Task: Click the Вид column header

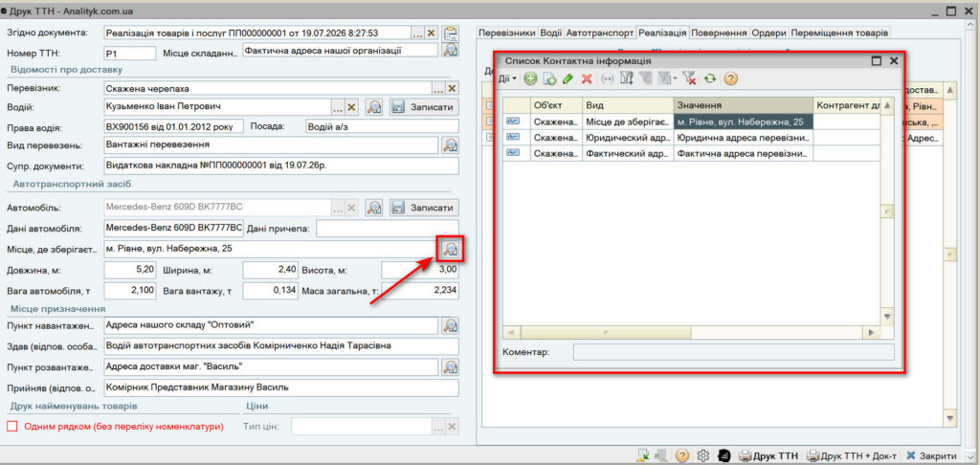Action: pyautogui.click(x=628, y=105)
